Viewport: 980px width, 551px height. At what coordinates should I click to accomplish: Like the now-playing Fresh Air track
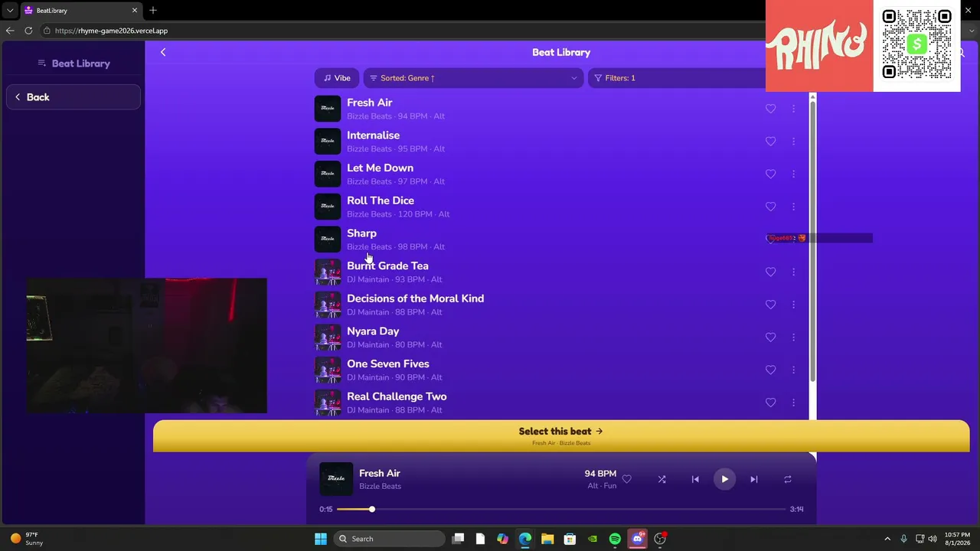(626, 479)
